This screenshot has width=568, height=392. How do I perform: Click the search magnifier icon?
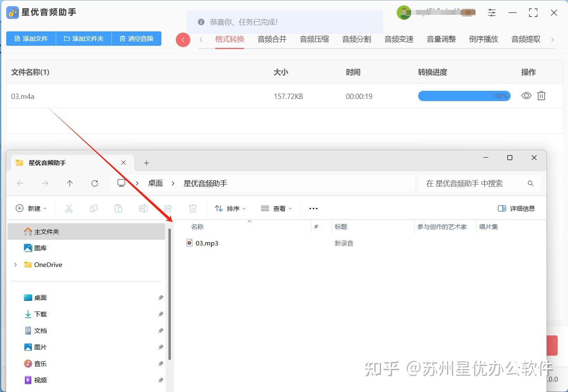[x=530, y=184]
